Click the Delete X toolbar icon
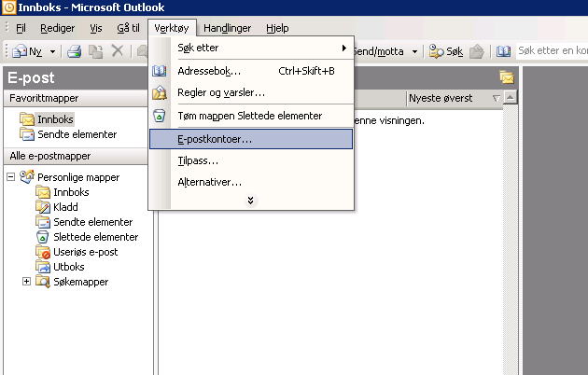This screenshot has height=375, width=588. (x=118, y=50)
